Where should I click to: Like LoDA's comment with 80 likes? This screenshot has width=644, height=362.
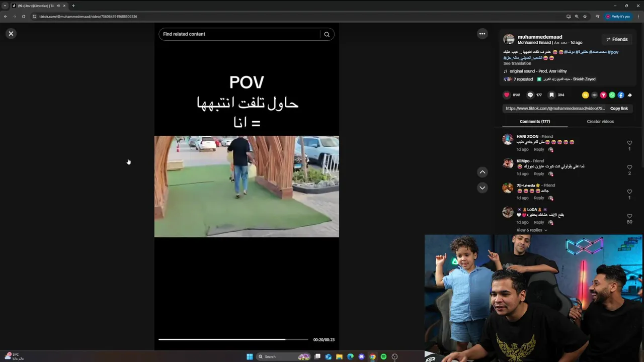(x=629, y=216)
